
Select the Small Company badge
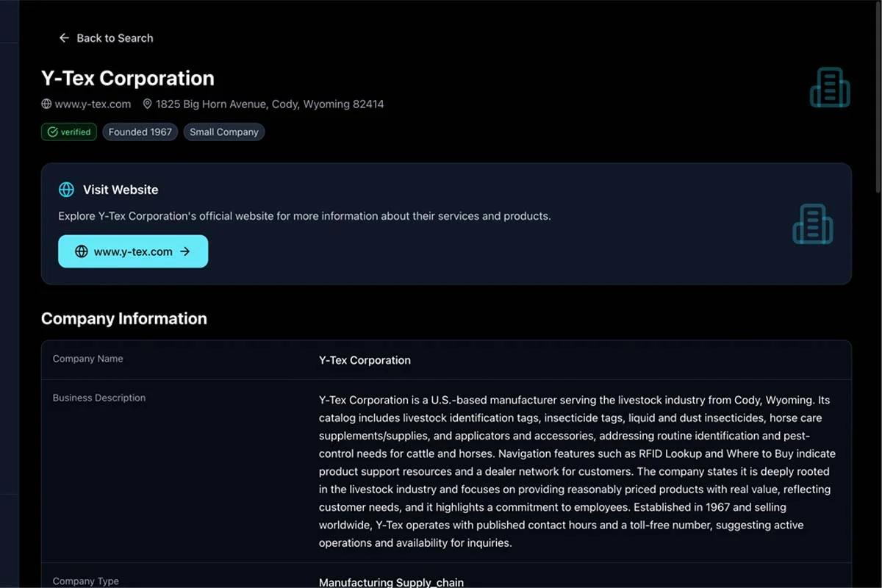click(223, 132)
